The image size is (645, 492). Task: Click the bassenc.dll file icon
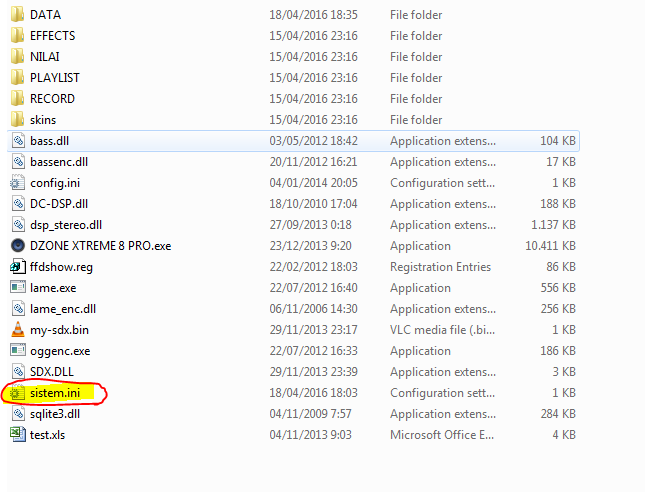pos(18,162)
